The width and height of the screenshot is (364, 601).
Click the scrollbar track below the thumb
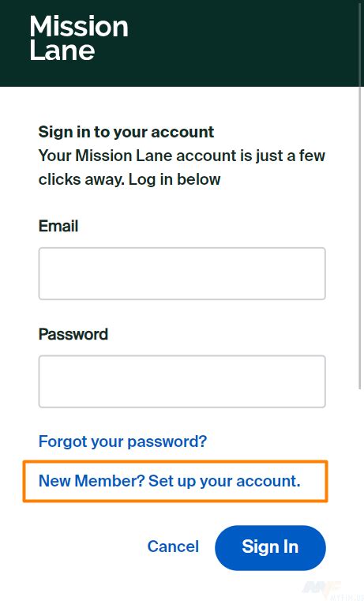[x=361, y=494]
